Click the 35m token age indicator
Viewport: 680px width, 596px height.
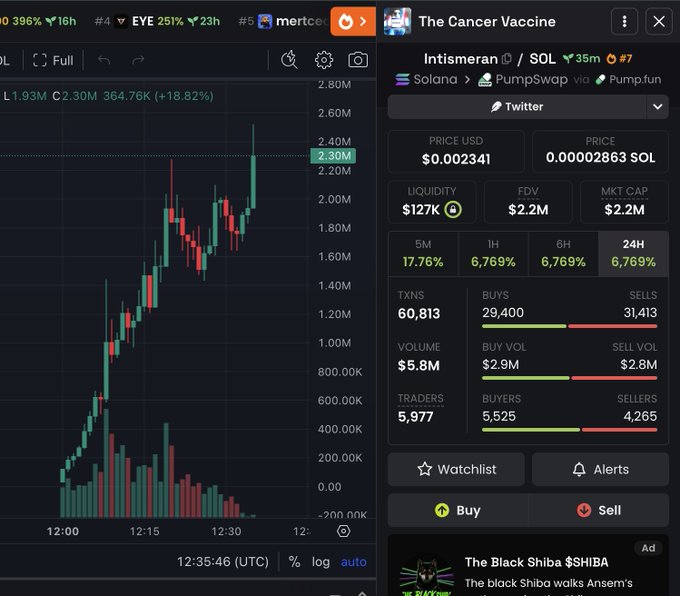point(582,59)
